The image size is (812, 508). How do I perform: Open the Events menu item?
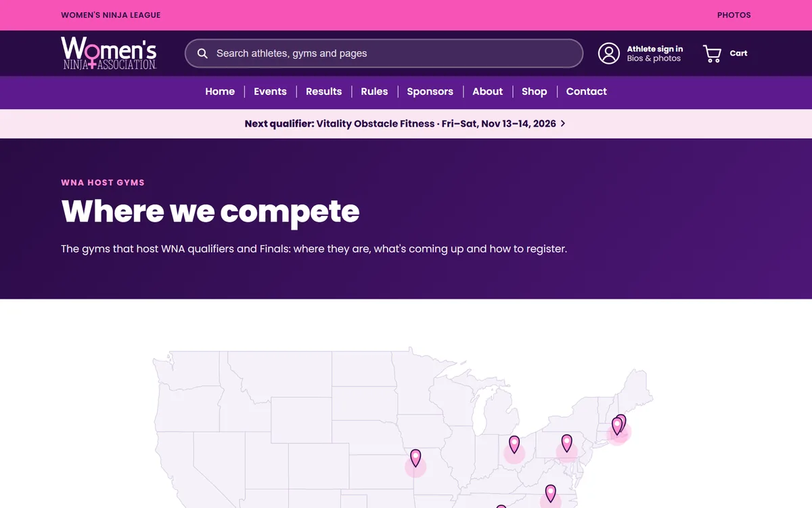[270, 91]
